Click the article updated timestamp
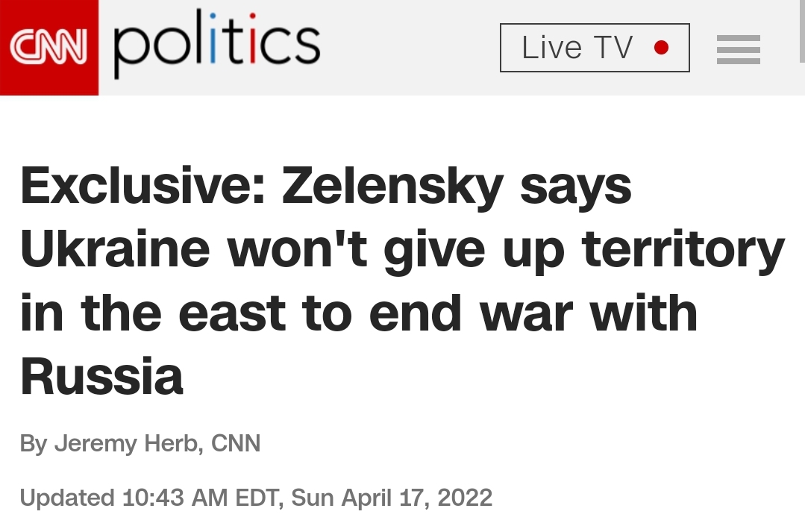Screen dimensions: 805x532 256,498
